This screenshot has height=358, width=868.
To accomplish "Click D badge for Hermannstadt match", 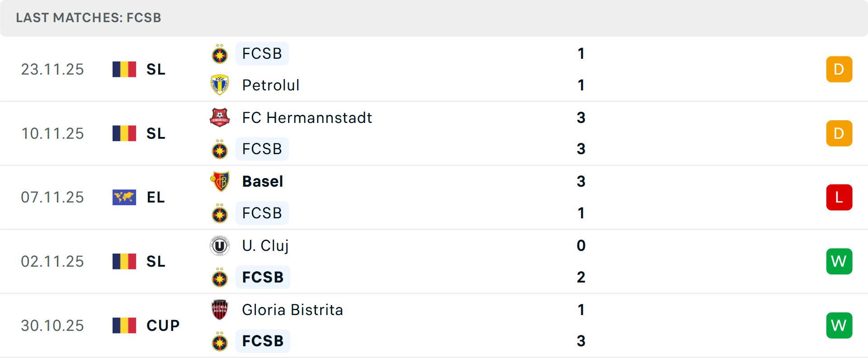I will tap(839, 133).
